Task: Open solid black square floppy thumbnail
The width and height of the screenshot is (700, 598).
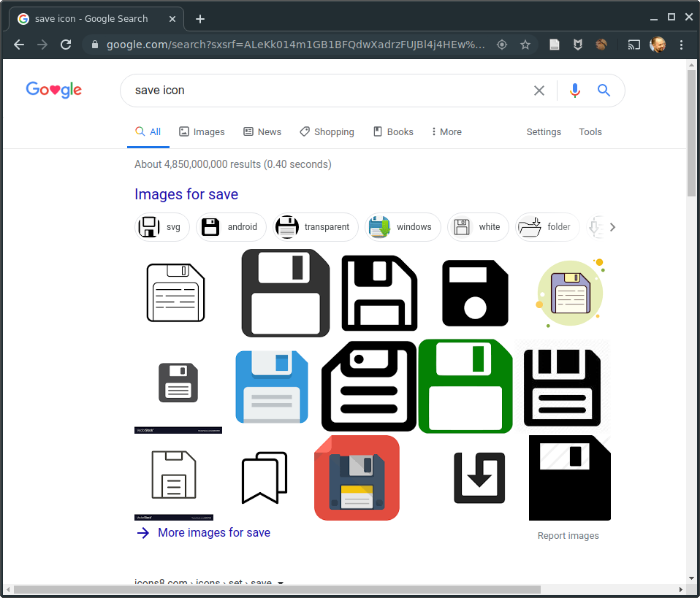Action: pyautogui.click(x=570, y=478)
